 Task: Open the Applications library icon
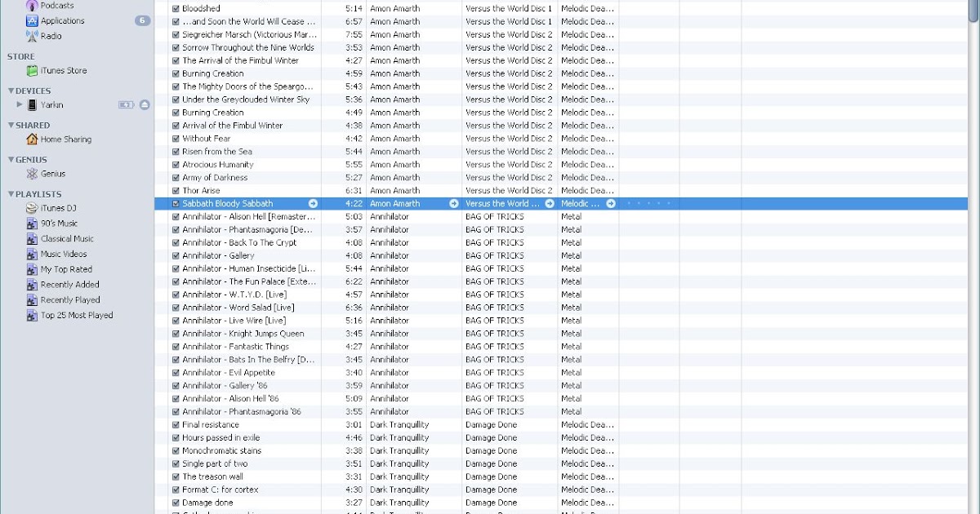coord(32,20)
